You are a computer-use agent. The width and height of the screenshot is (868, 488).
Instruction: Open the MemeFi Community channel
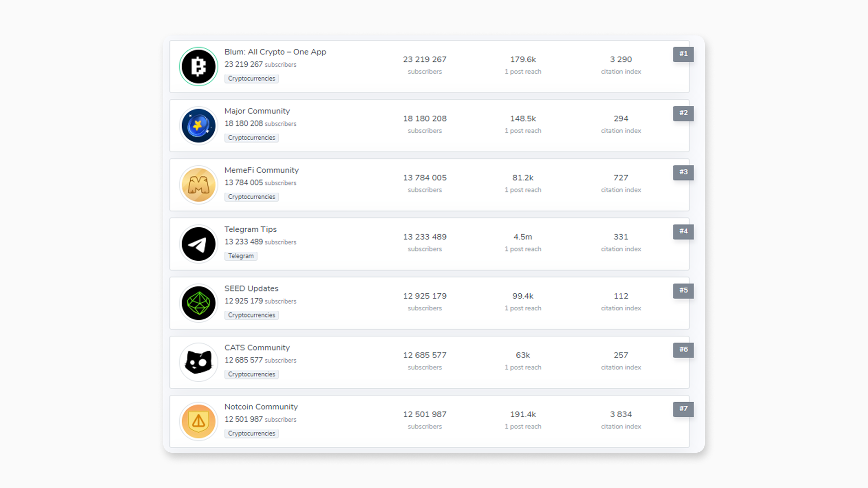261,170
